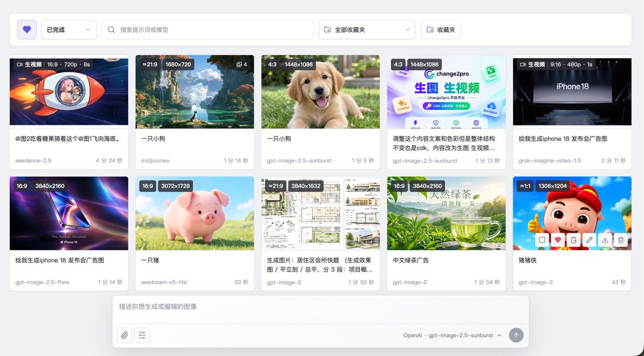Viewport: 644px width, 356px height.
Task: Open the change2pro 生图 生视频 banner thumbnail
Action: (x=447, y=92)
